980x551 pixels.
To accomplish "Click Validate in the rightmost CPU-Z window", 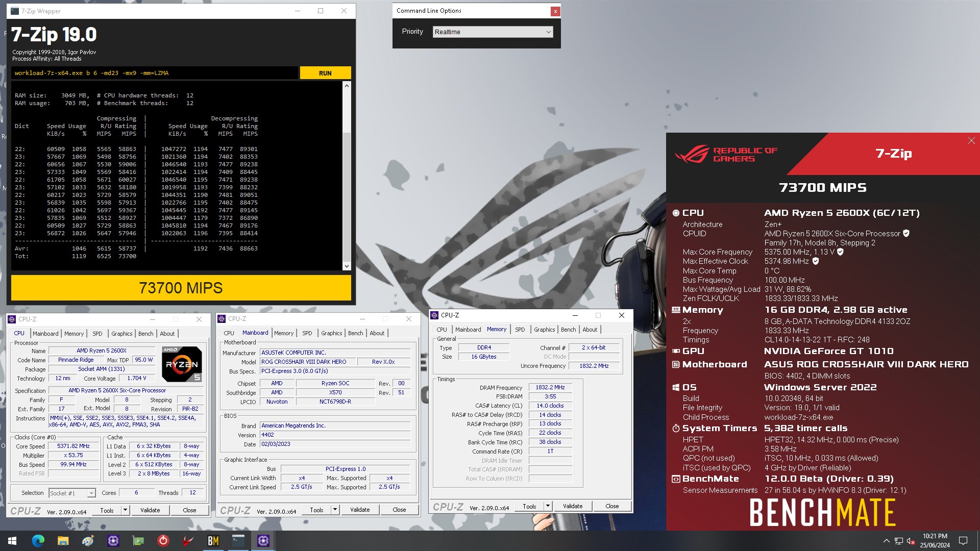I will click(x=573, y=507).
